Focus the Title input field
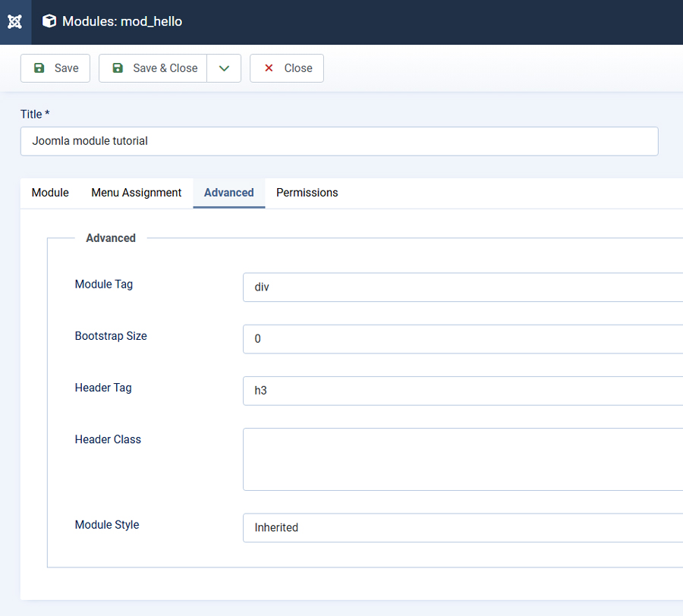Viewport: 683px width, 616px height. tap(338, 141)
